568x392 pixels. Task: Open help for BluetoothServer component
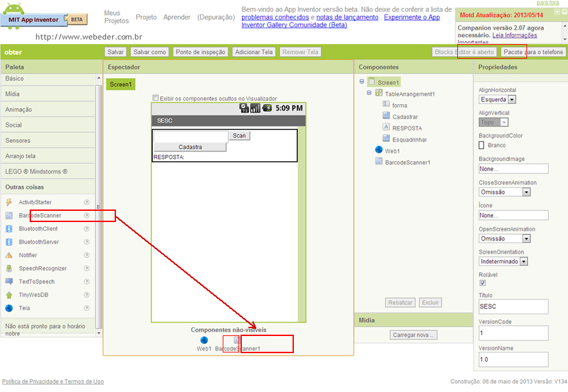click(x=87, y=242)
